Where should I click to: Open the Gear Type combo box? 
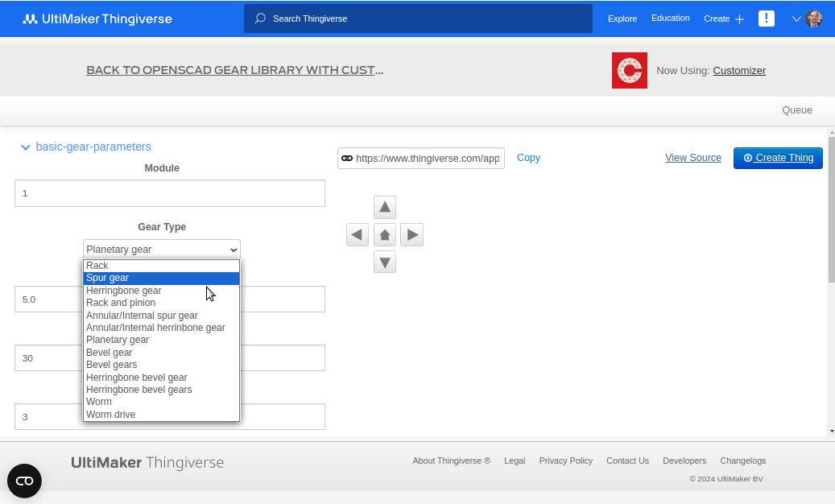pos(162,249)
